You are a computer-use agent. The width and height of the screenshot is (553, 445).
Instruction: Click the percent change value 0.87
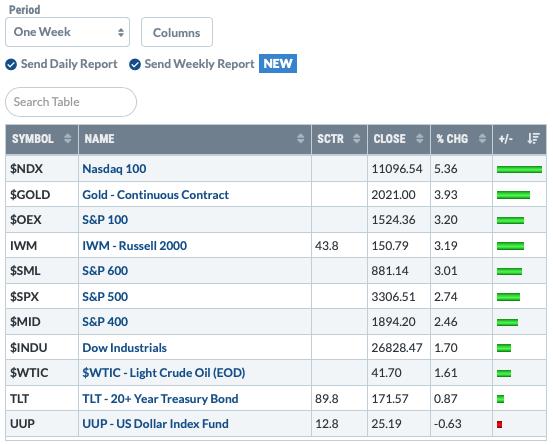(446, 399)
